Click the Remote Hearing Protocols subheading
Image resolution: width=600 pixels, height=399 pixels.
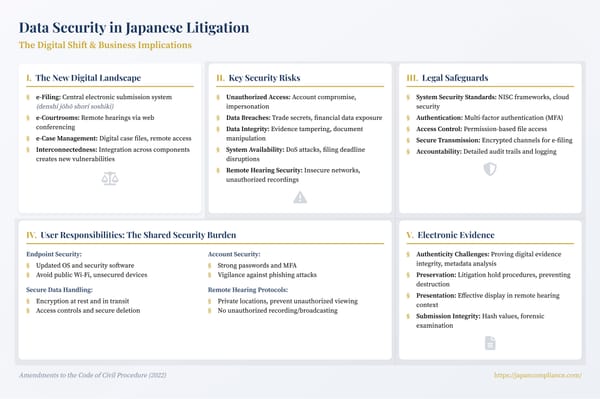click(x=248, y=290)
